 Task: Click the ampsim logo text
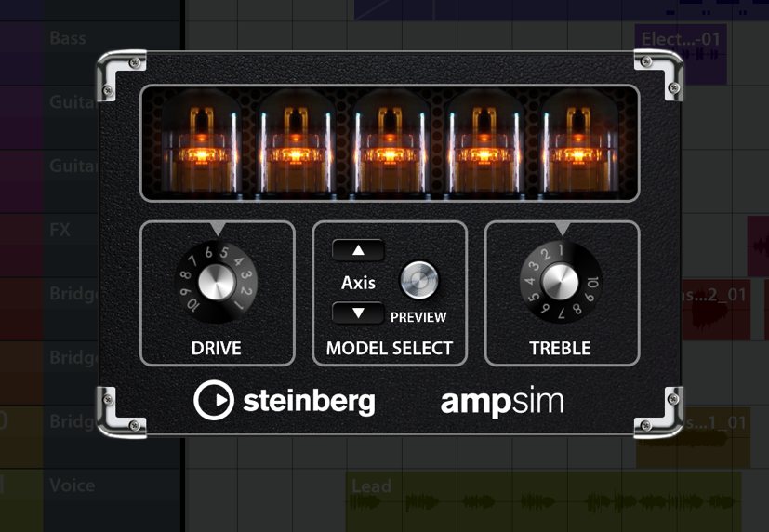tap(501, 401)
